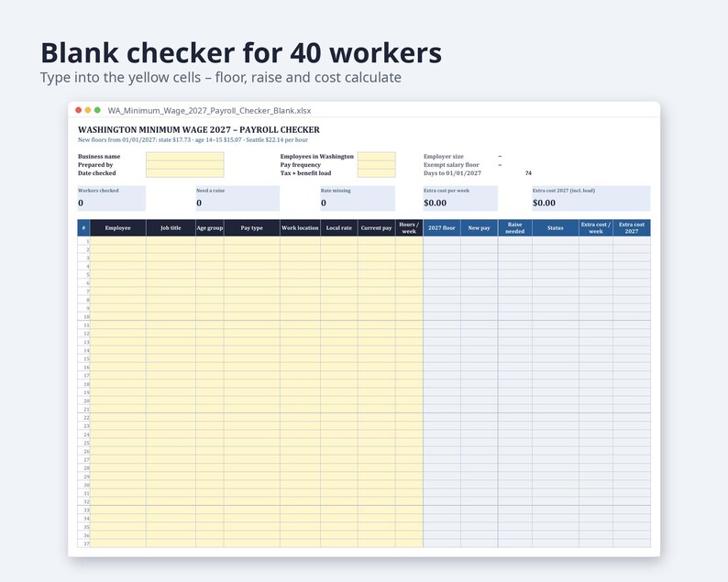Click the Exempt salary floor label
The image size is (728, 582).
click(451, 165)
